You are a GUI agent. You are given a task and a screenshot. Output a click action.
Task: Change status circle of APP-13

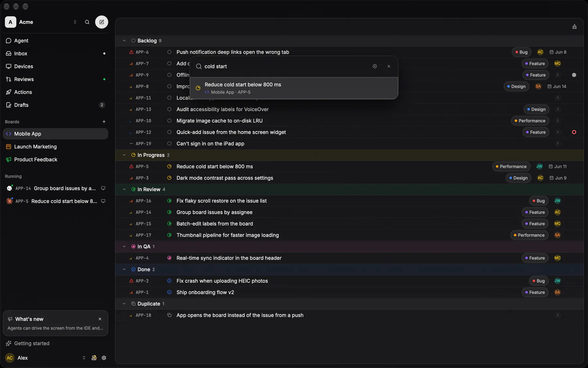(169, 109)
